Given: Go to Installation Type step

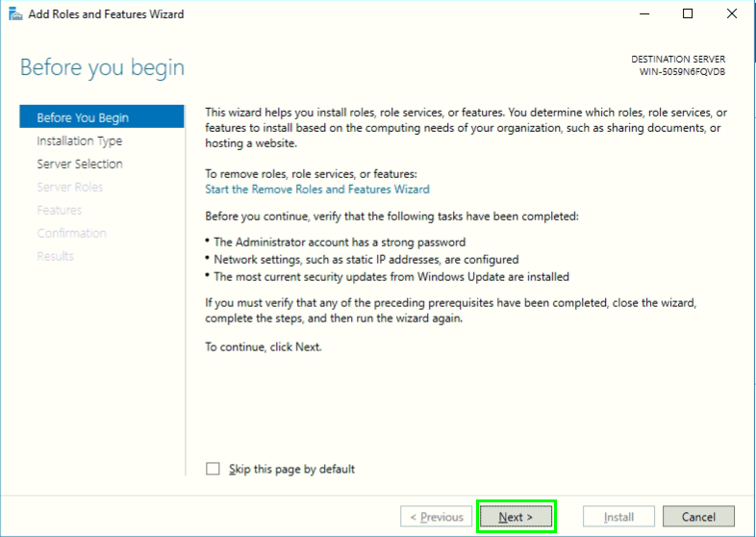Looking at the screenshot, I should [80, 141].
